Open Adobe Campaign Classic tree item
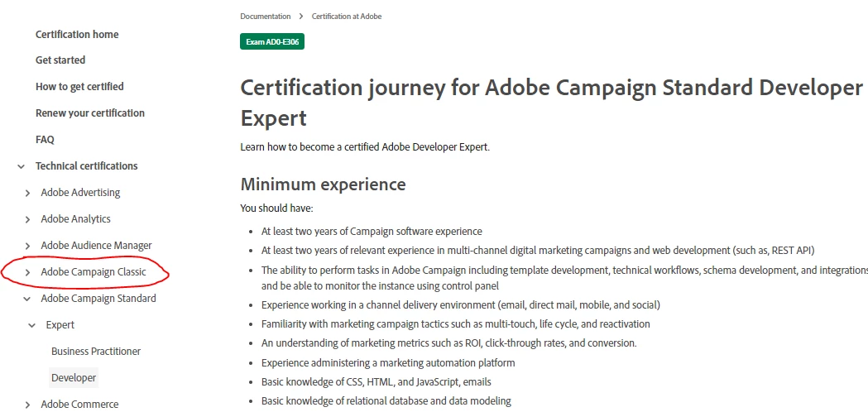The image size is (868, 412). pyautogui.click(x=94, y=272)
